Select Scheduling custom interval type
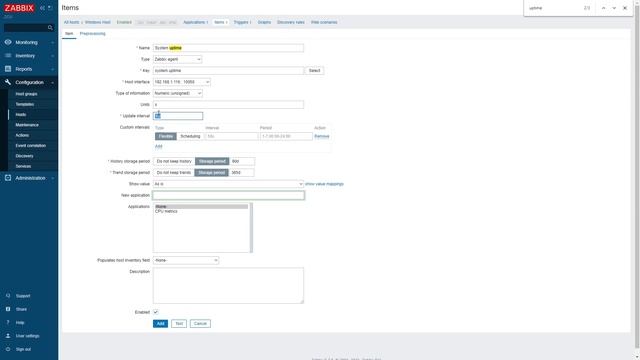Viewport: 640px width, 360px height. [190, 136]
